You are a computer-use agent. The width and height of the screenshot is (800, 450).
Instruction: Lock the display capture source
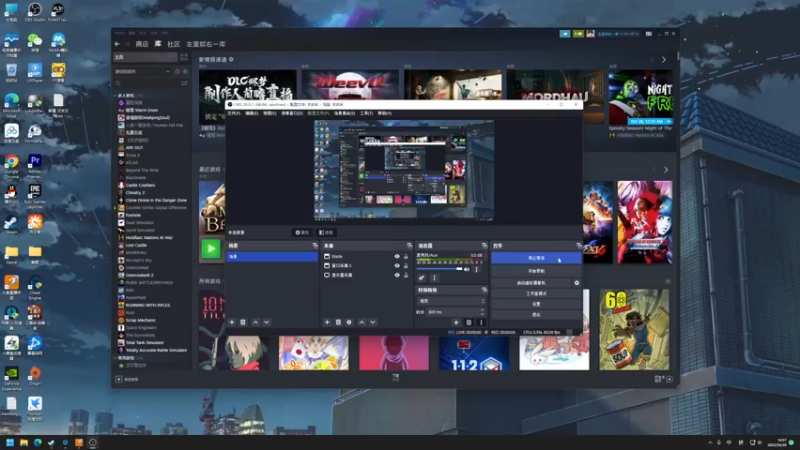(406, 275)
